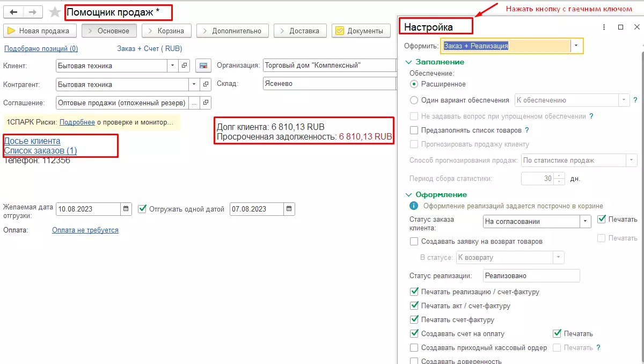Click the Оплата не требуется link
The width and height of the screenshot is (644, 364).
[85, 230]
